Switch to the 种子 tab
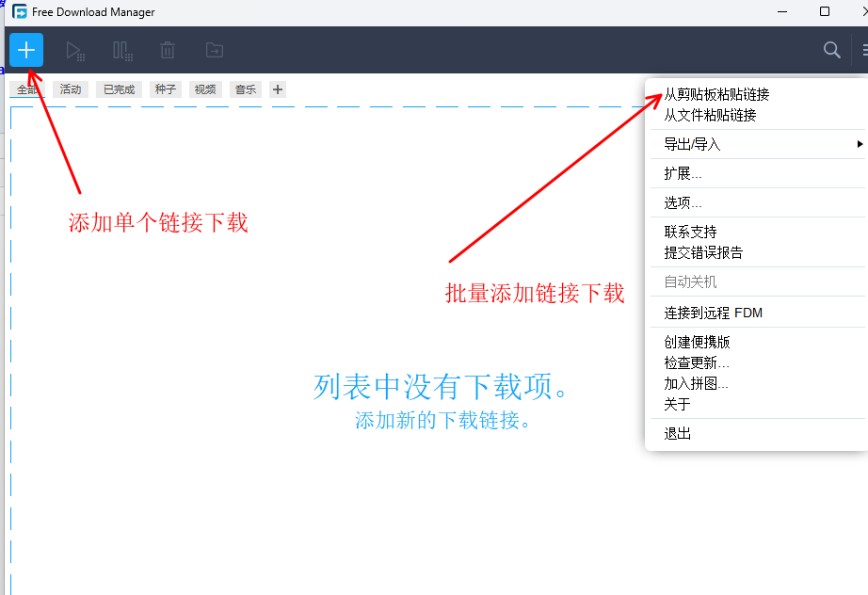The image size is (868, 595). [166, 89]
